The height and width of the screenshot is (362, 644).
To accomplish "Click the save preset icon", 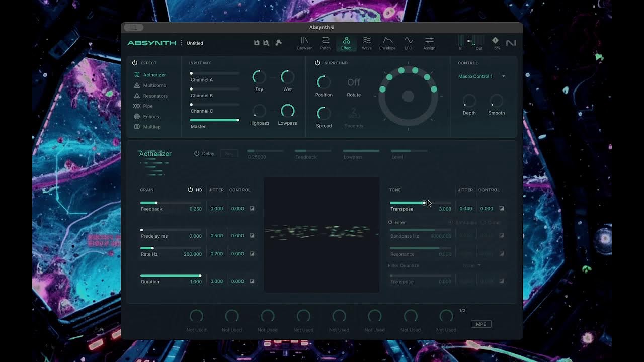I will [257, 43].
